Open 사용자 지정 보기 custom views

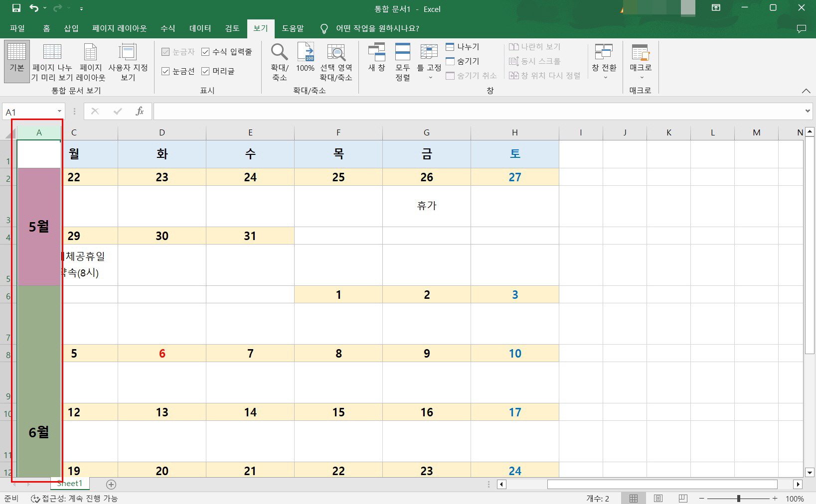(128, 62)
